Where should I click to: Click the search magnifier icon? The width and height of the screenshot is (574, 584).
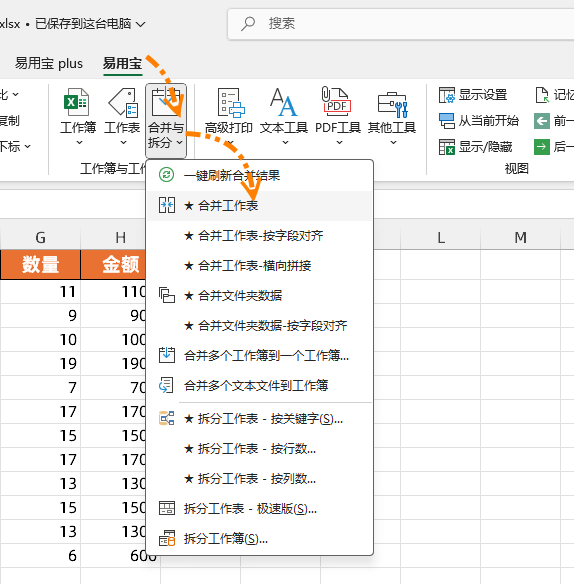tap(248, 24)
